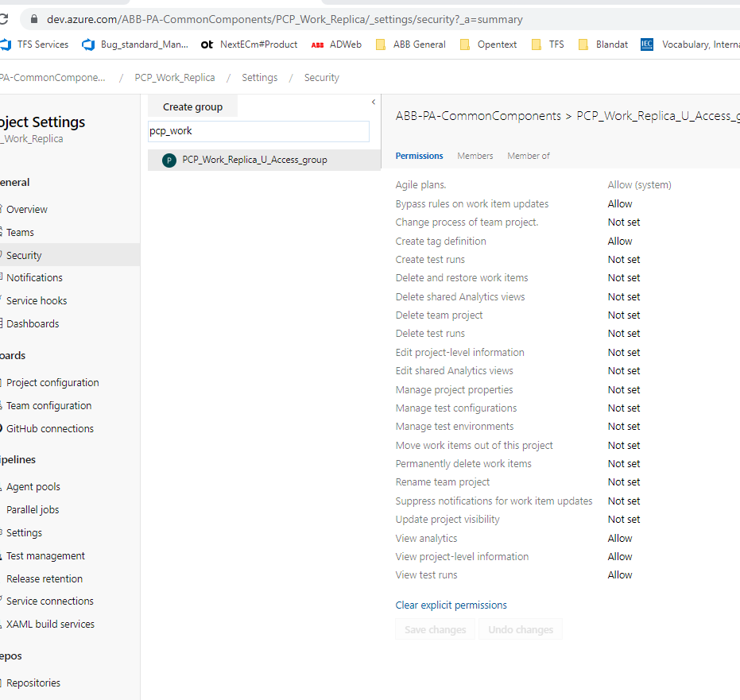Image resolution: width=740 pixels, height=700 pixels.
Task: Select Security in the settings sidebar
Action: click(x=70, y=255)
